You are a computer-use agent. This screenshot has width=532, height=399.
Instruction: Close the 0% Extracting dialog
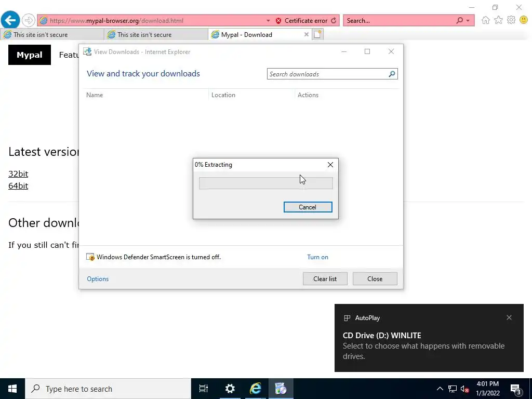(x=330, y=165)
